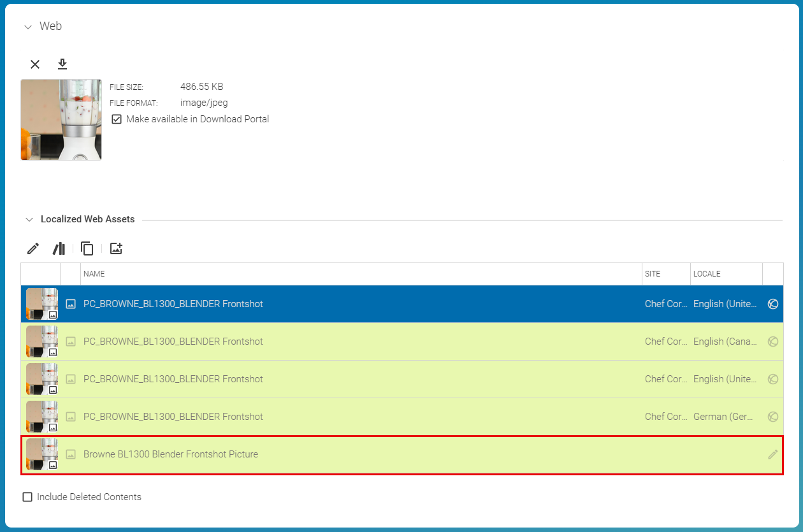Click the pencil edit icon in Localized Web Assets toolbar

click(33, 248)
